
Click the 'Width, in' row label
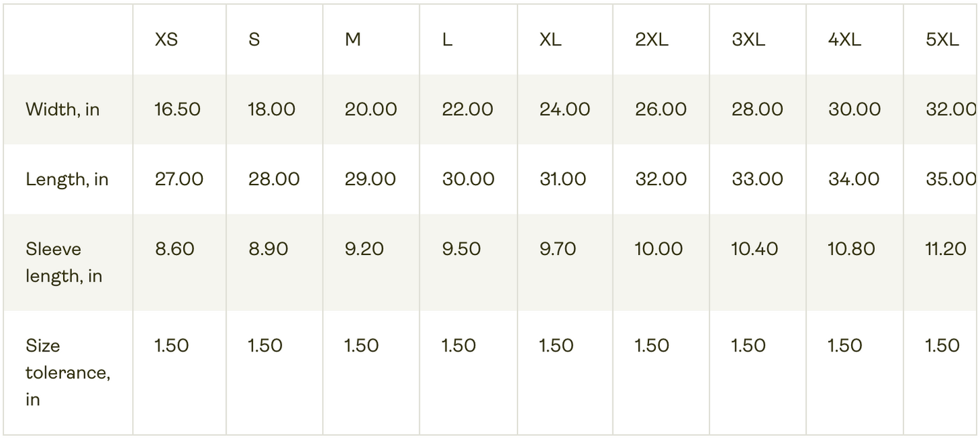tap(62, 109)
